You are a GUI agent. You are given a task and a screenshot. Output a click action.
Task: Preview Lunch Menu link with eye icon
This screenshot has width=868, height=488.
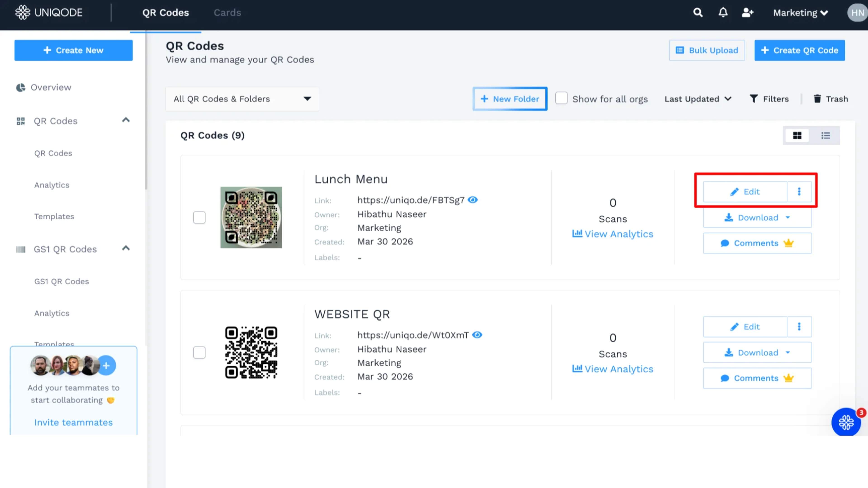(x=473, y=200)
